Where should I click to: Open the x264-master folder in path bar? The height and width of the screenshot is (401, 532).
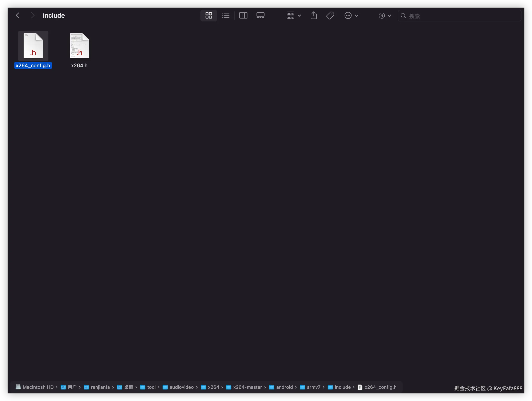point(247,387)
